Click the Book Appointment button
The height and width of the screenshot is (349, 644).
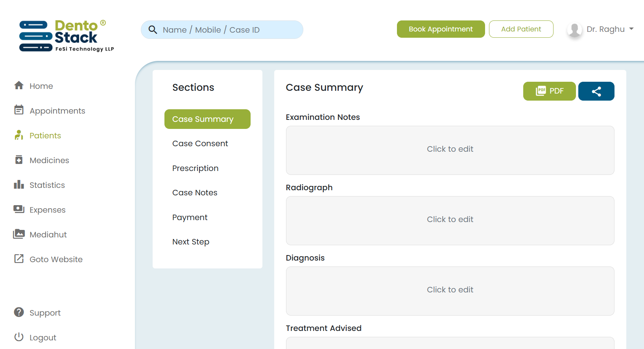point(441,29)
